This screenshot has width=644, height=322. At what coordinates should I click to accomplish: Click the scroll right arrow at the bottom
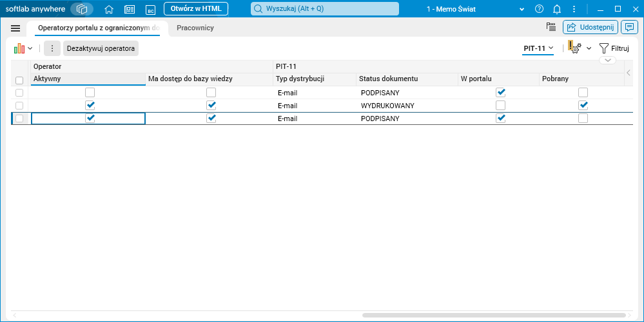coord(629,316)
